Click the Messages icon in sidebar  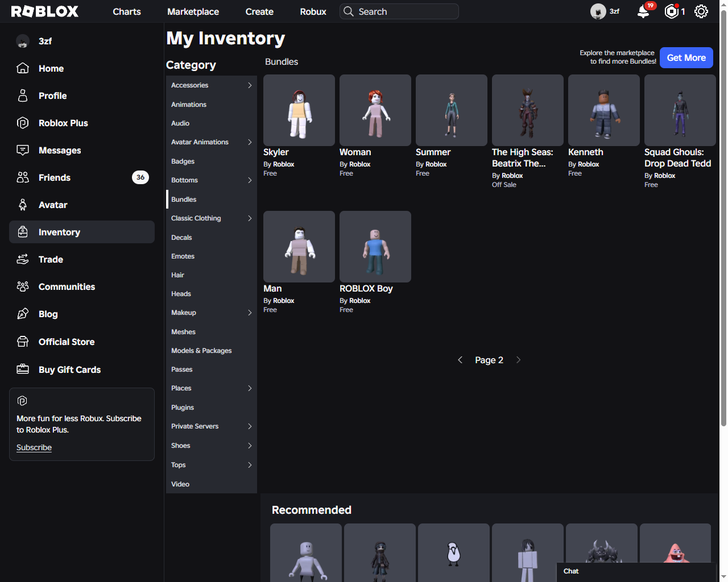pyautogui.click(x=23, y=150)
